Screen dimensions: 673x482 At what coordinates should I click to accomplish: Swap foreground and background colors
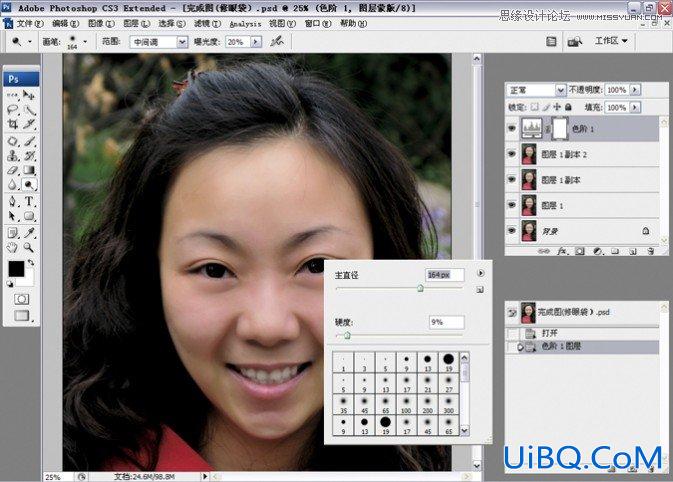(30, 262)
